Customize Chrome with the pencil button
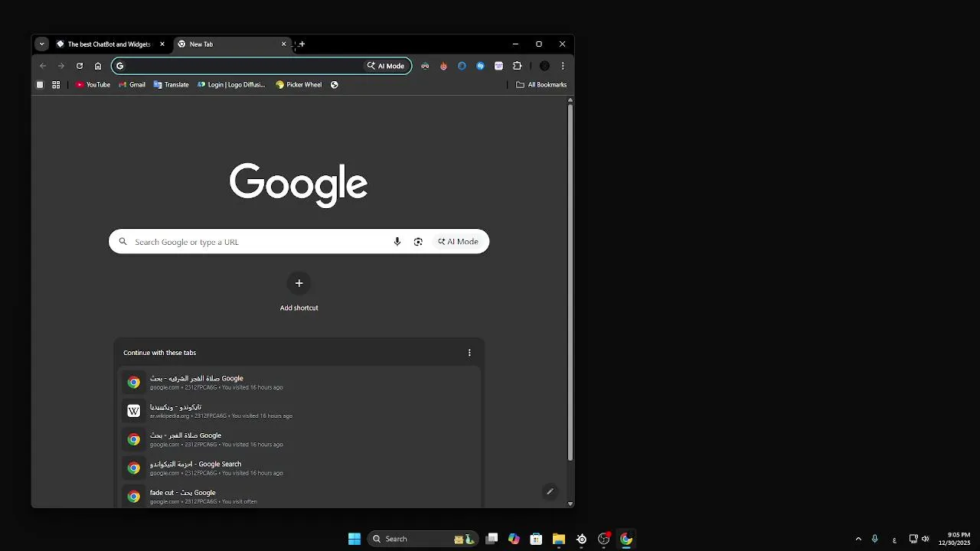 (x=550, y=491)
